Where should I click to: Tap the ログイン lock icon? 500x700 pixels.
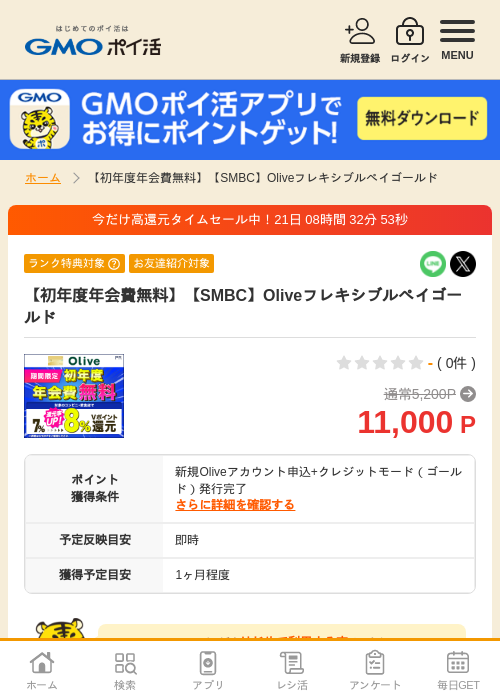[410, 40]
